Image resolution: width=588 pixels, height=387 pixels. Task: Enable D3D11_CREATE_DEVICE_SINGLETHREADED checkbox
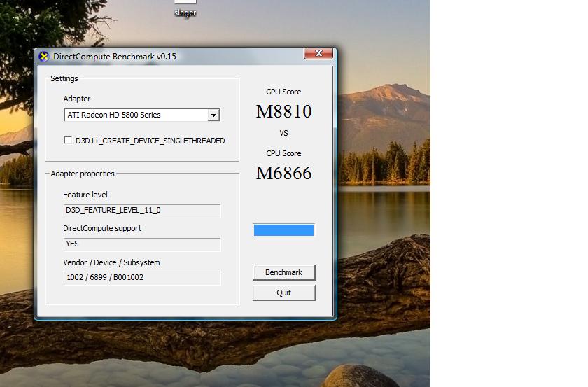[68, 140]
